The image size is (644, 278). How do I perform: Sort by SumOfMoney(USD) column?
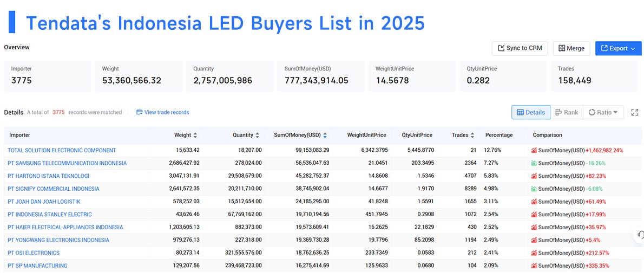click(325, 135)
